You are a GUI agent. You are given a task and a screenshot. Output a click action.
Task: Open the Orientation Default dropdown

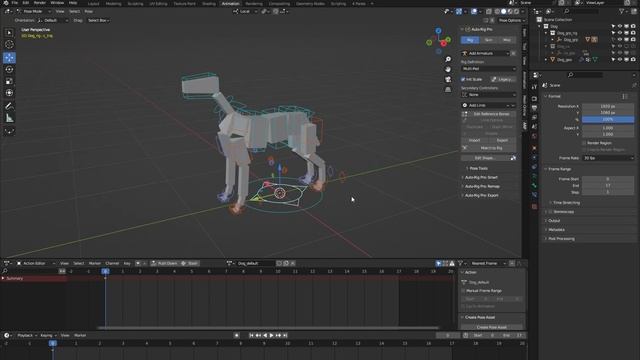[x=53, y=20]
